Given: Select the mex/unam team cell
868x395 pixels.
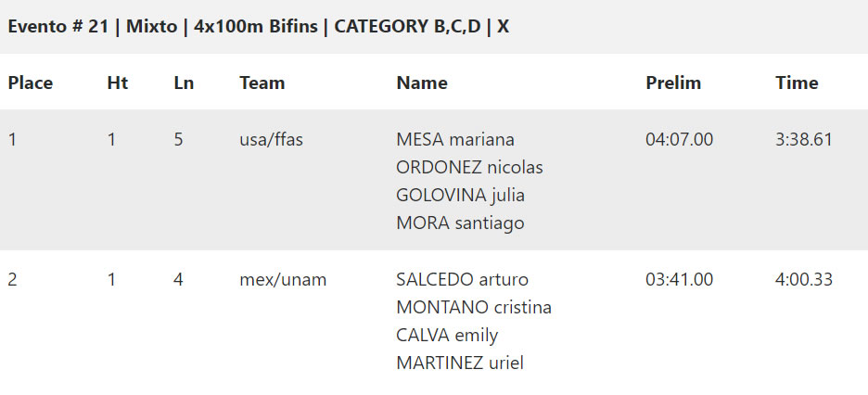Looking at the screenshot, I should click(283, 280).
